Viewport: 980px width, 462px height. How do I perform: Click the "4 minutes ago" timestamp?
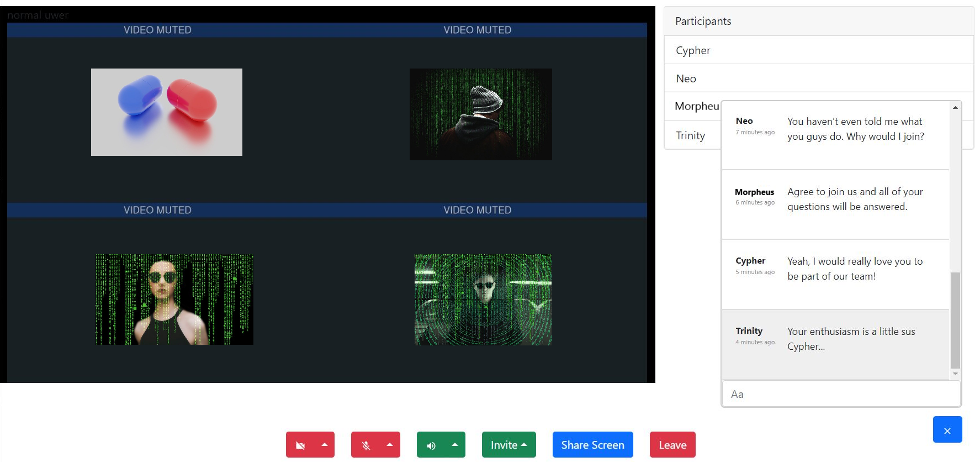(x=755, y=342)
